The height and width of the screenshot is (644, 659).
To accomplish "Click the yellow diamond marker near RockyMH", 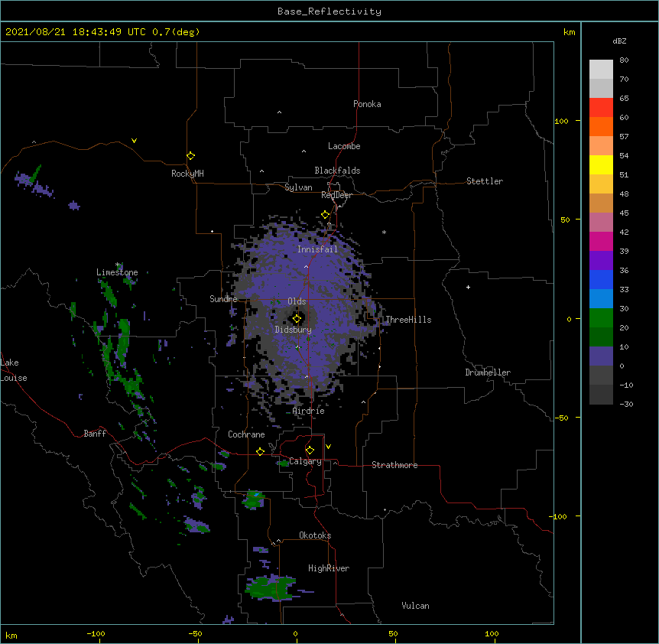I will pos(190,156).
